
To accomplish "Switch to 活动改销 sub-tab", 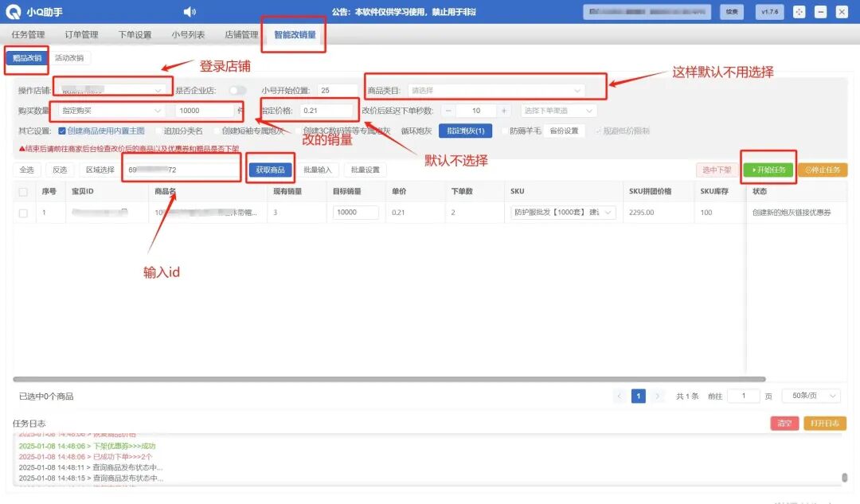I will 69,57.
